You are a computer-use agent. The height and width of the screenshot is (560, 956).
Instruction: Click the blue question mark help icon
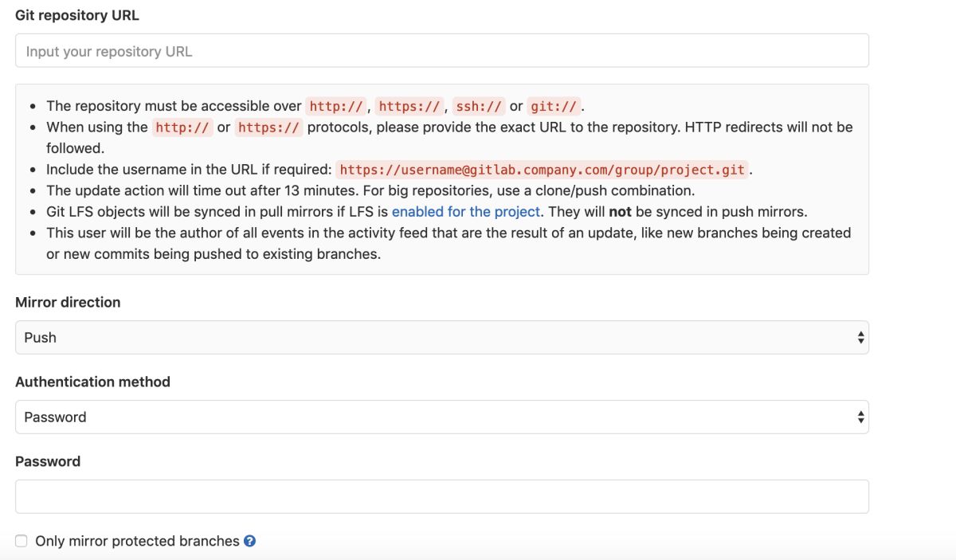point(250,542)
